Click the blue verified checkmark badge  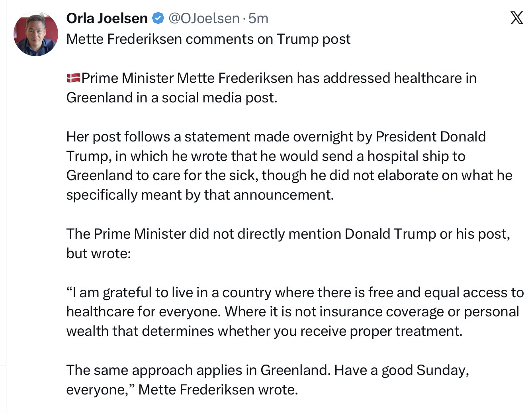[x=158, y=18]
